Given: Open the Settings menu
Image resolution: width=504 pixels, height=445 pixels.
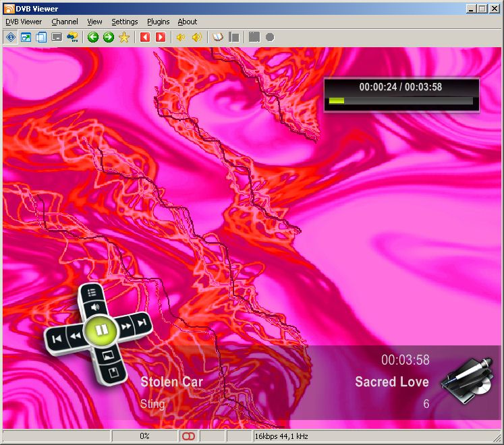Looking at the screenshot, I should pos(124,22).
